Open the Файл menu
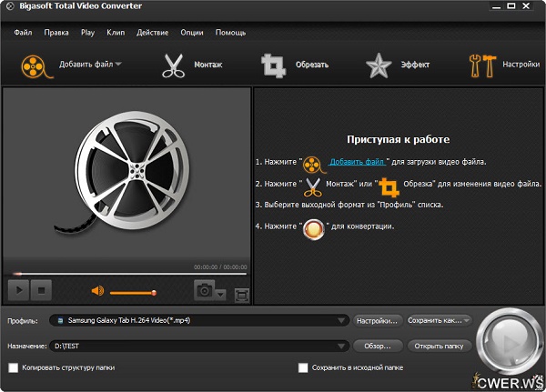The height and width of the screenshot is (392, 546). point(23,33)
